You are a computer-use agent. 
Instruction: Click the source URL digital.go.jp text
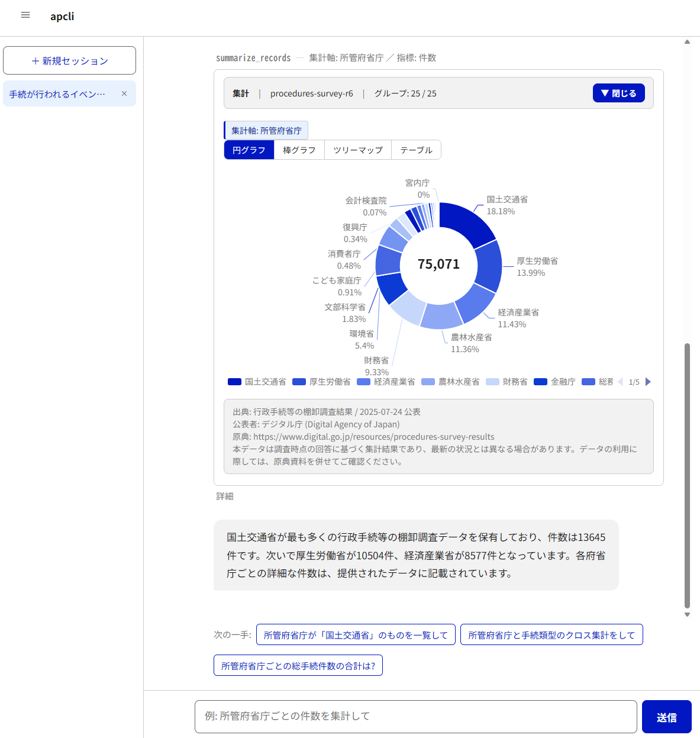click(374, 437)
